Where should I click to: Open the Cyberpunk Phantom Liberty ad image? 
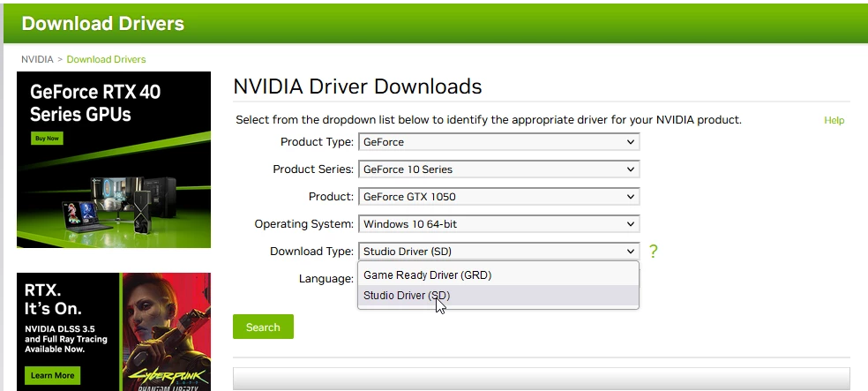[114, 332]
